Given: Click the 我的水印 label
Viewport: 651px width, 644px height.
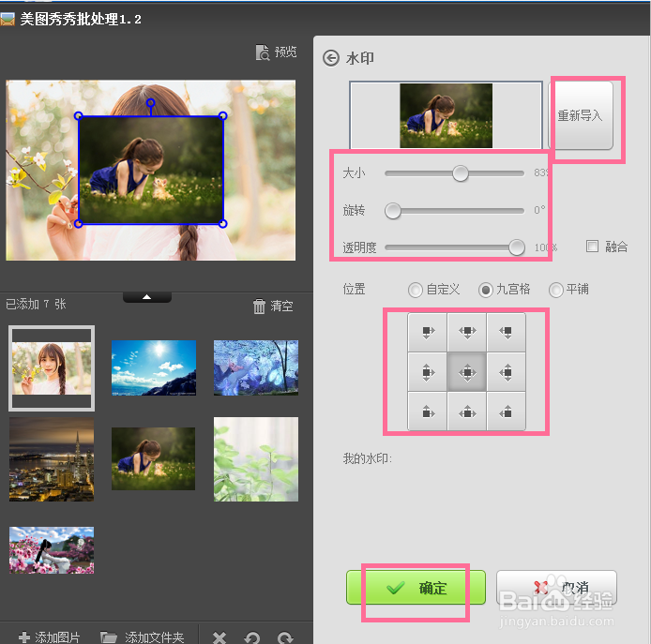Looking at the screenshot, I should coord(368,458).
